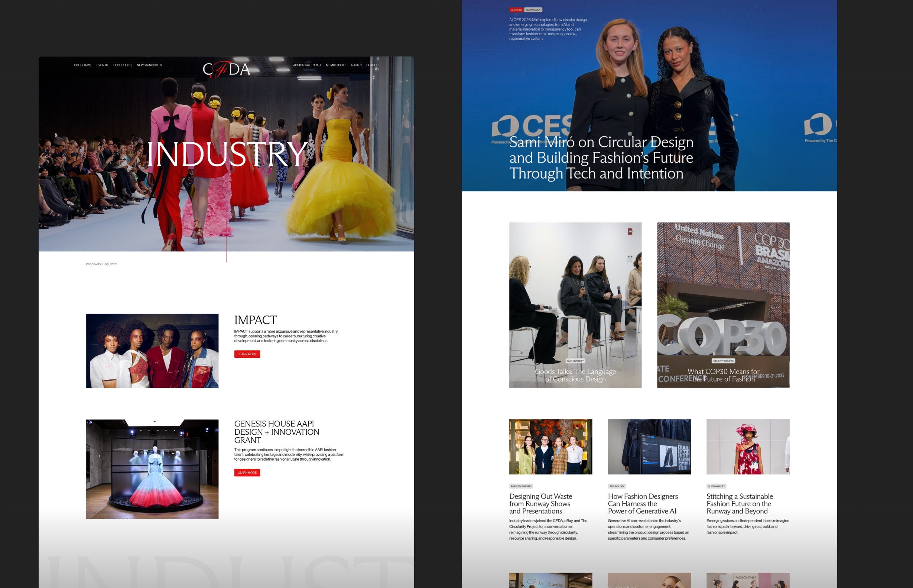
Task: Open the PROGRAMS menu in the navigation
Action: pyautogui.click(x=82, y=65)
